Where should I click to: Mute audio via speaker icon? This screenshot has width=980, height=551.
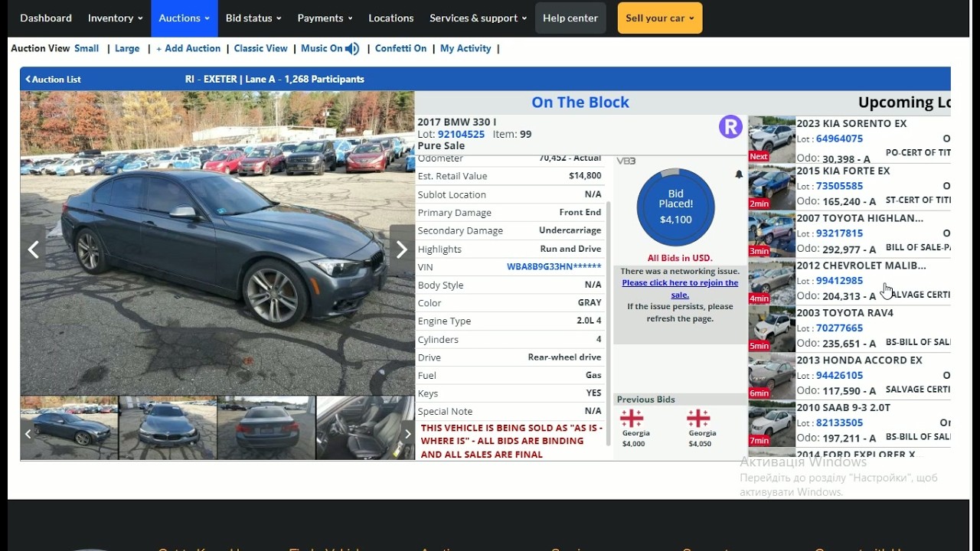pos(352,49)
